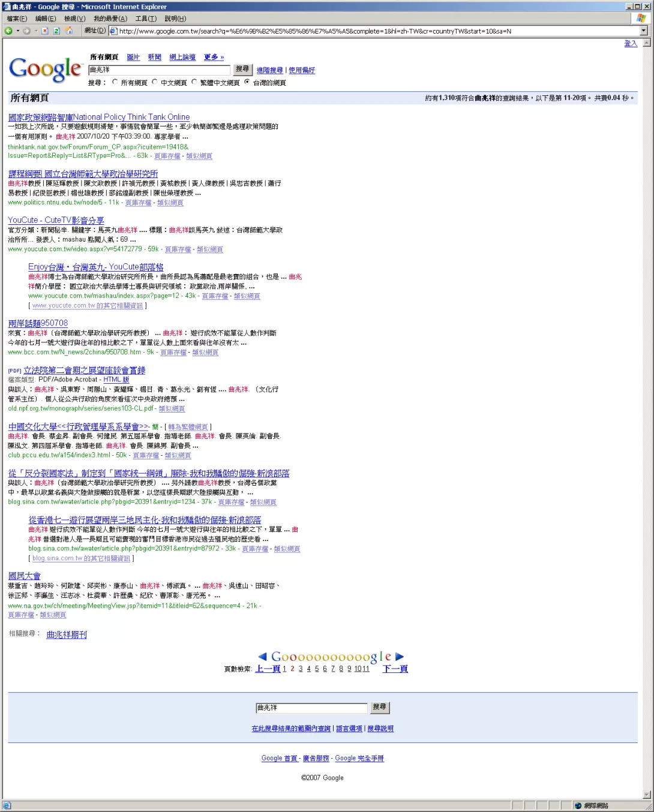Click the page icon beside the address URL
Screen dimensions: 654x812
[x=114, y=31]
